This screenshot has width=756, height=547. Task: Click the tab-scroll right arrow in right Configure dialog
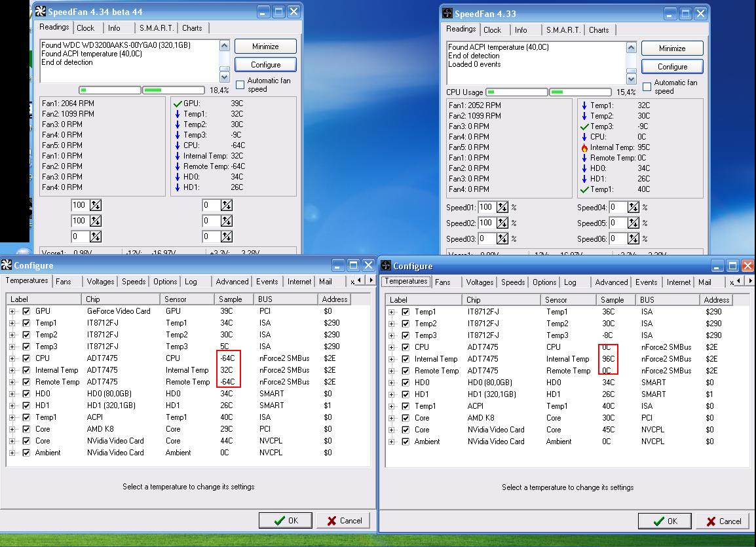point(750,281)
